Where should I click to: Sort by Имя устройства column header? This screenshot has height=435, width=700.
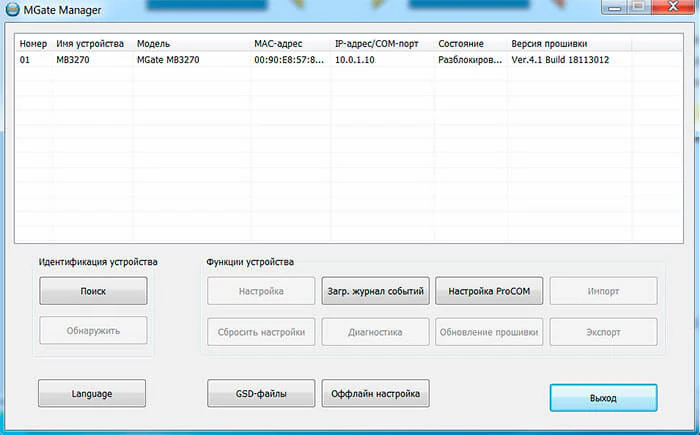click(x=90, y=44)
